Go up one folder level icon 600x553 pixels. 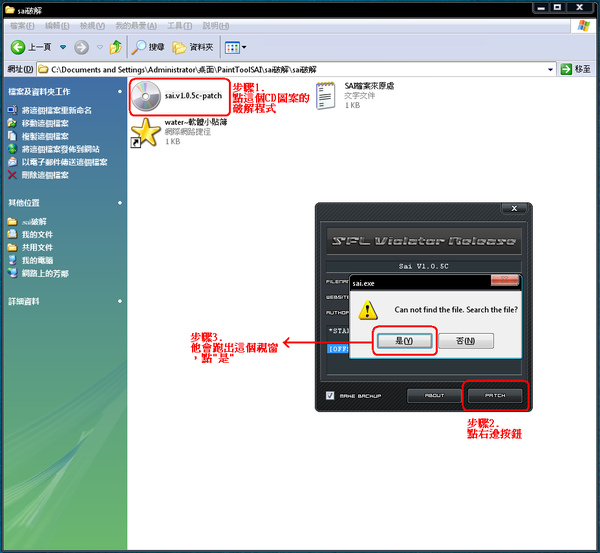point(116,47)
